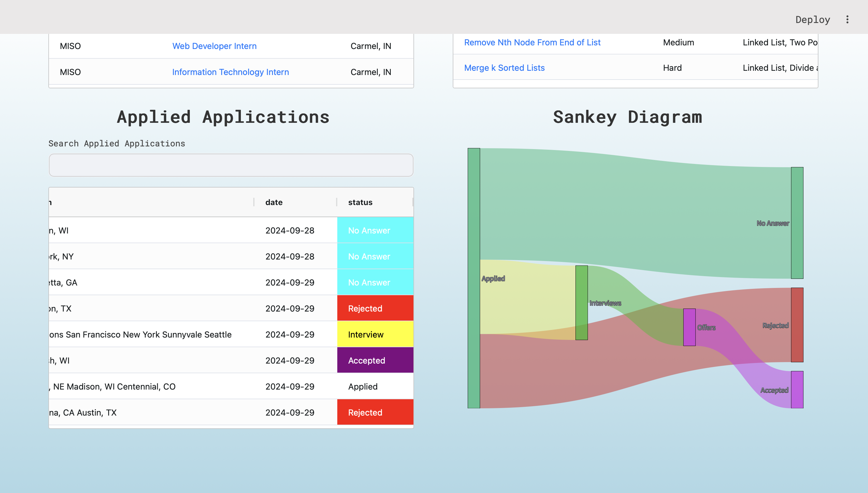The width and height of the screenshot is (868, 493).
Task: Click the red Rejected Sankey node
Action: [x=797, y=325]
